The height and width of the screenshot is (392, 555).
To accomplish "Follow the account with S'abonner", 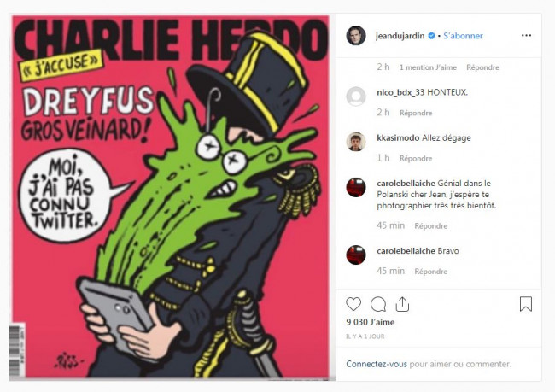I will tap(463, 36).
